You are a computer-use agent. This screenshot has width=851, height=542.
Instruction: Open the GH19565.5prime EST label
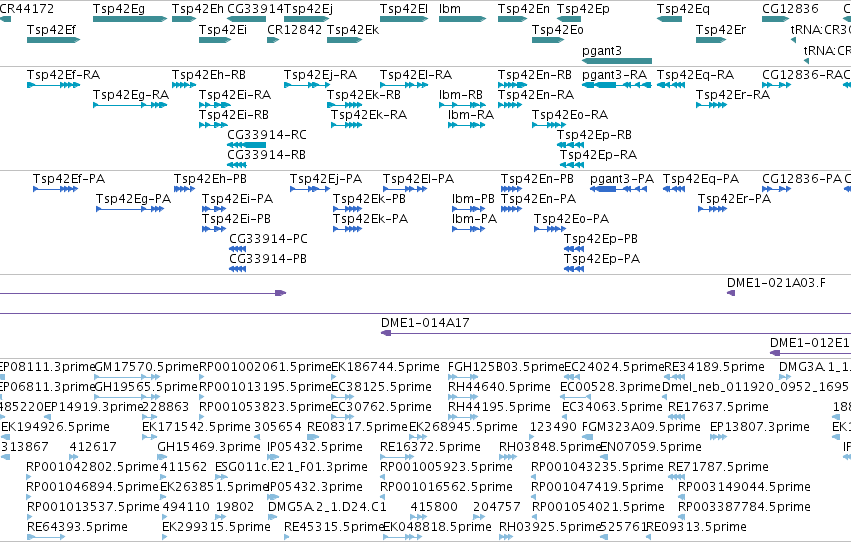tap(147, 387)
